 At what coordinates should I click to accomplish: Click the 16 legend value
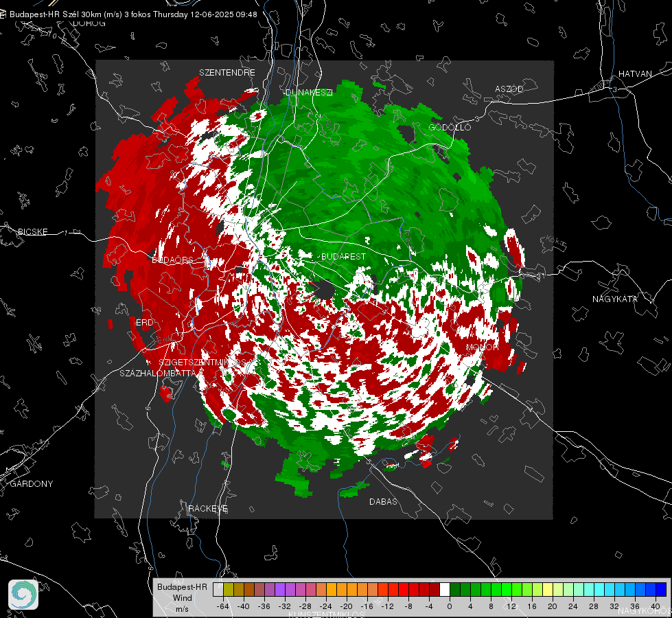[531, 606]
